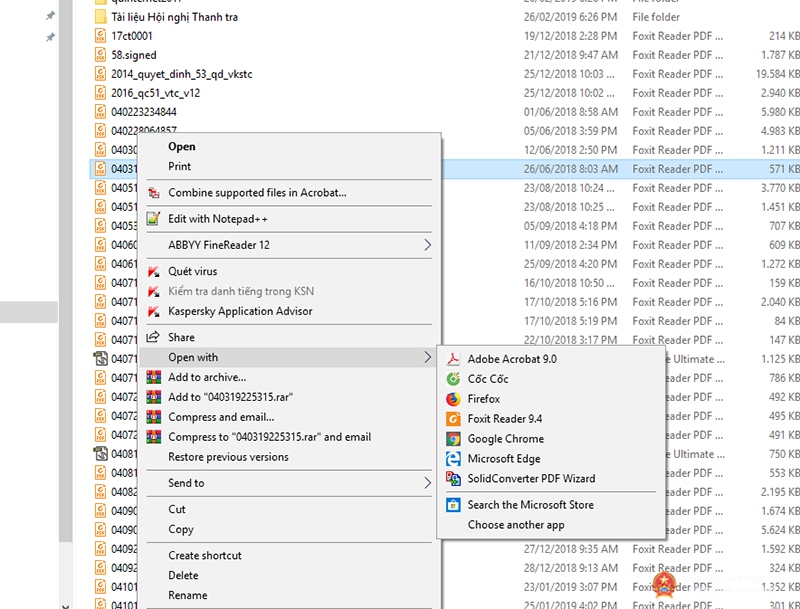Image resolution: width=800 pixels, height=609 pixels.
Task: Open with Adobe Acrobat 9.0
Action: point(551,359)
